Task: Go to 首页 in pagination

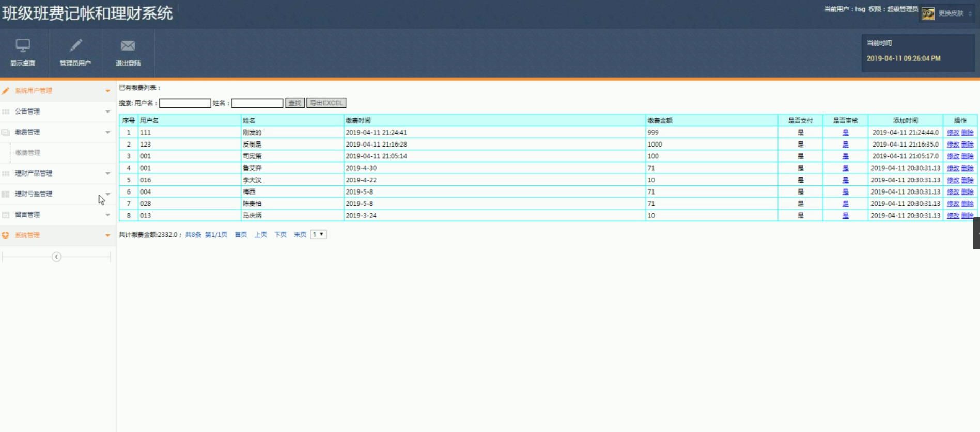Action: pyautogui.click(x=241, y=235)
